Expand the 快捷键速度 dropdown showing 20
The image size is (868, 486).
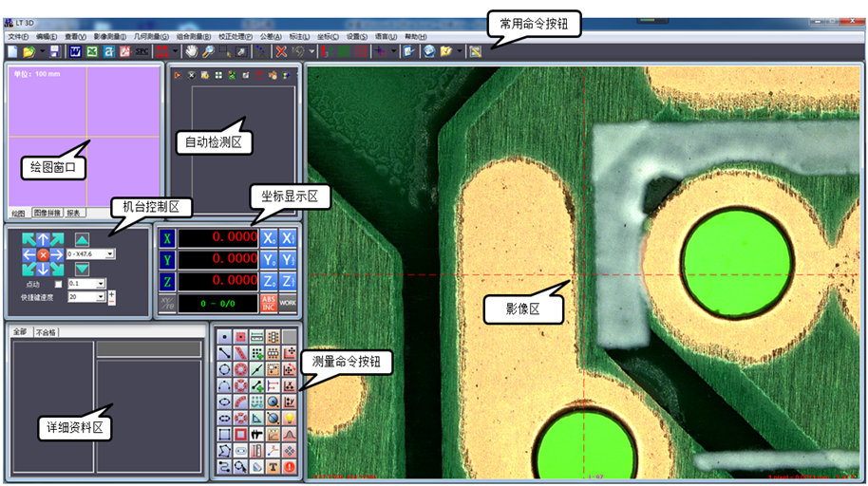pos(101,296)
